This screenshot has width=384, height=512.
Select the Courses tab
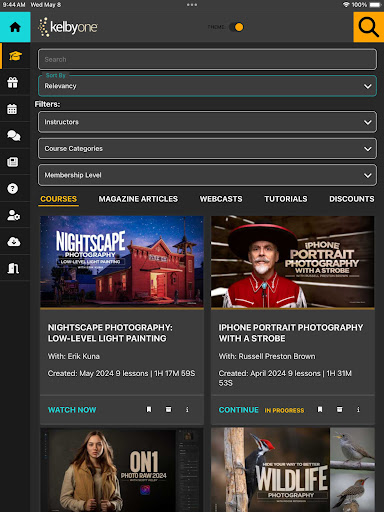59,199
